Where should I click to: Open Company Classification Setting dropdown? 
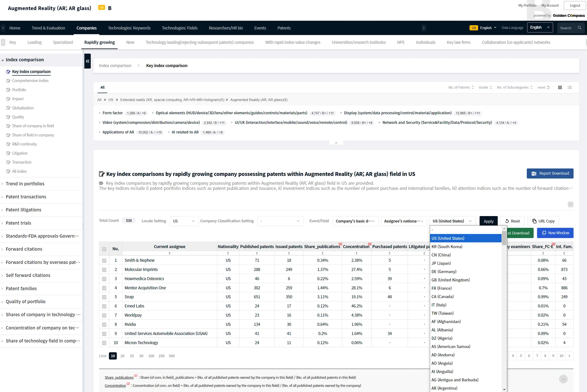pyautogui.click(x=280, y=221)
